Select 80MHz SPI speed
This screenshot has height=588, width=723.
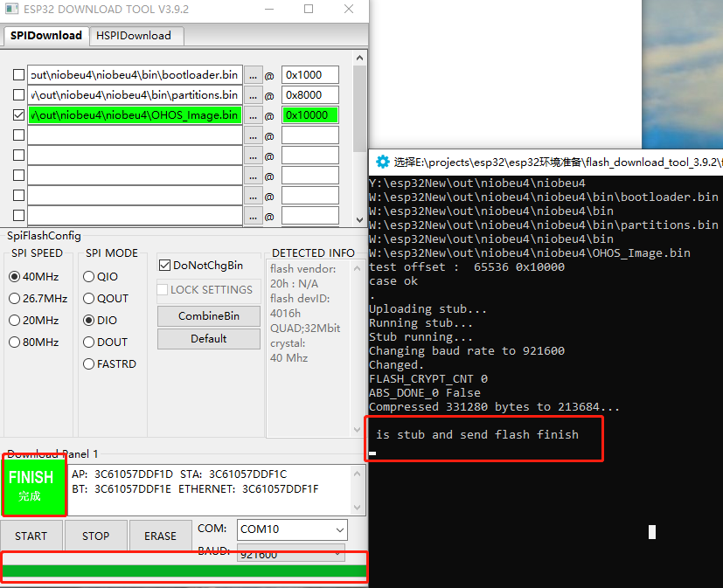click(x=14, y=342)
